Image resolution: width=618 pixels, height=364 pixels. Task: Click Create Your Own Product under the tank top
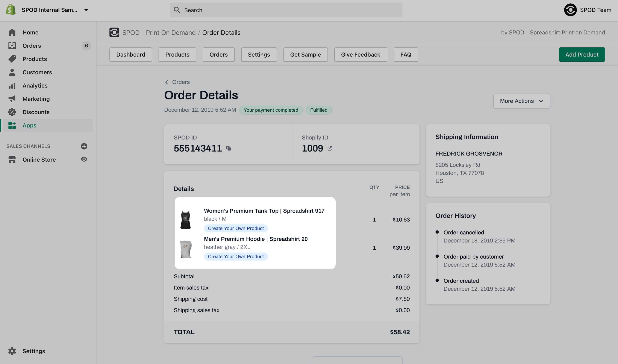tap(236, 228)
